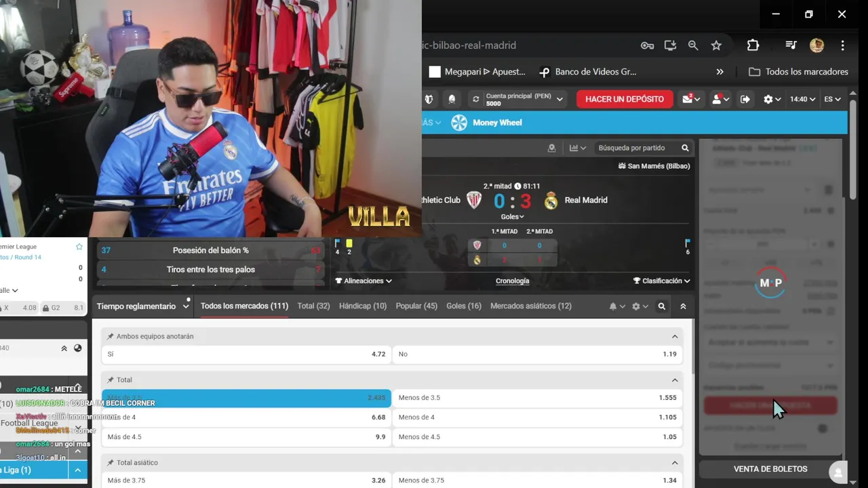The width and height of the screenshot is (868, 488).
Task: Open the browser extensions puzzle icon
Action: (x=753, y=45)
